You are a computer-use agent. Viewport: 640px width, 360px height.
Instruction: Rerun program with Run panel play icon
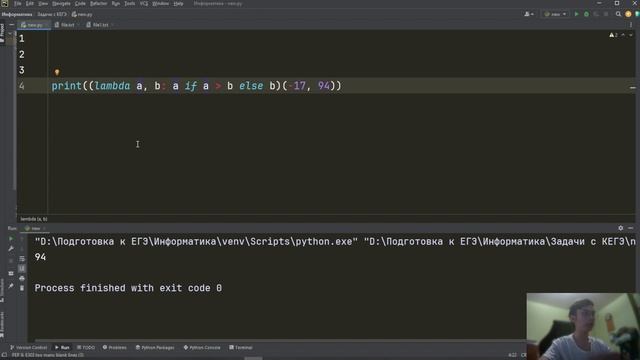11,239
